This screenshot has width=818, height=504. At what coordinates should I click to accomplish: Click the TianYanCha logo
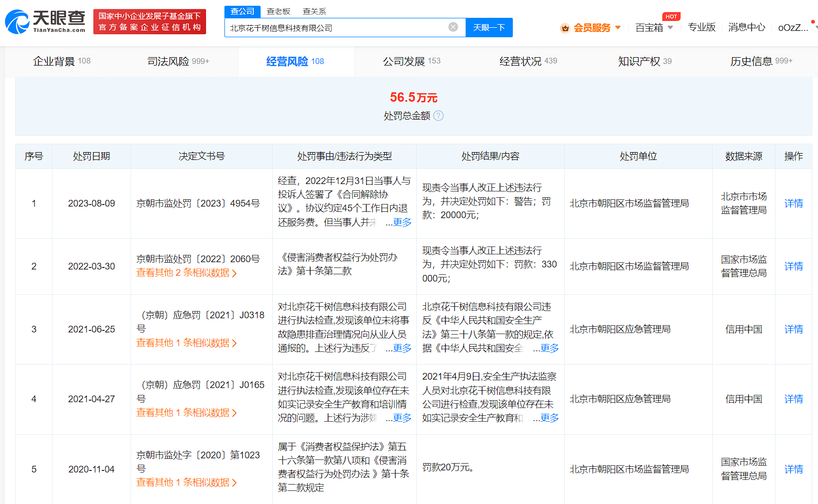pyautogui.click(x=45, y=22)
